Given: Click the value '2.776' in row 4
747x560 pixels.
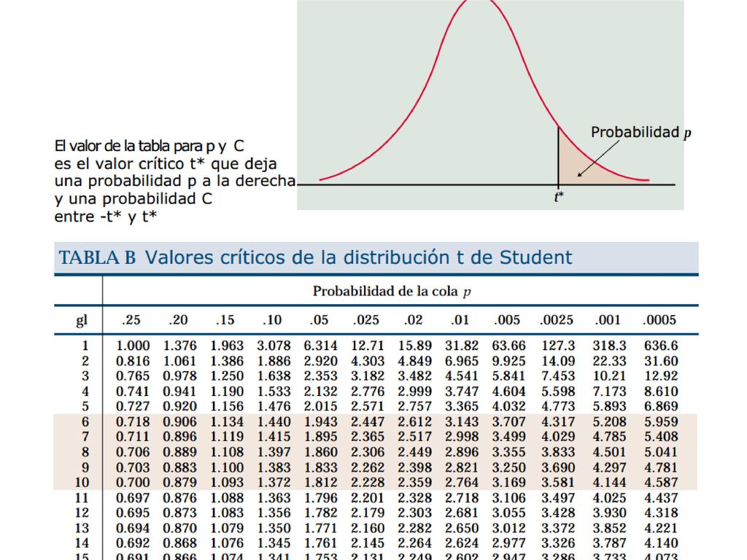Looking at the screenshot, I should pyautogui.click(x=368, y=392).
